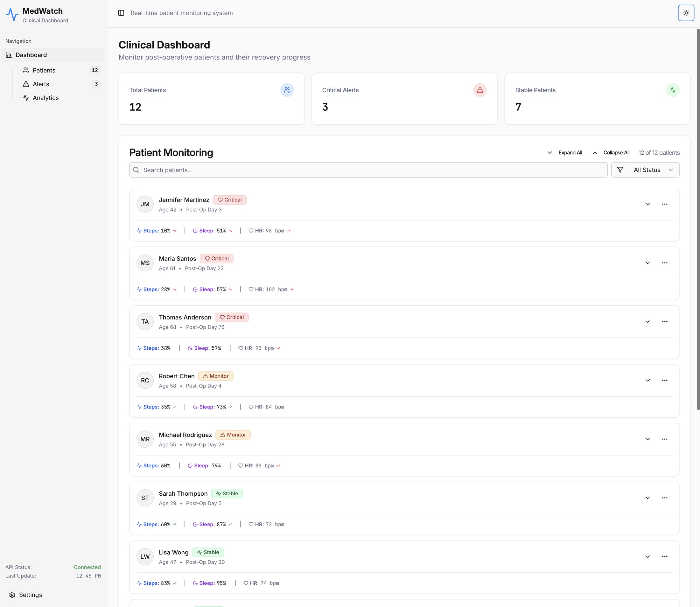The width and height of the screenshot is (700, 607).
Task: Click Sarah Thompson's Stable badge
Action: [x=227, y=494]
